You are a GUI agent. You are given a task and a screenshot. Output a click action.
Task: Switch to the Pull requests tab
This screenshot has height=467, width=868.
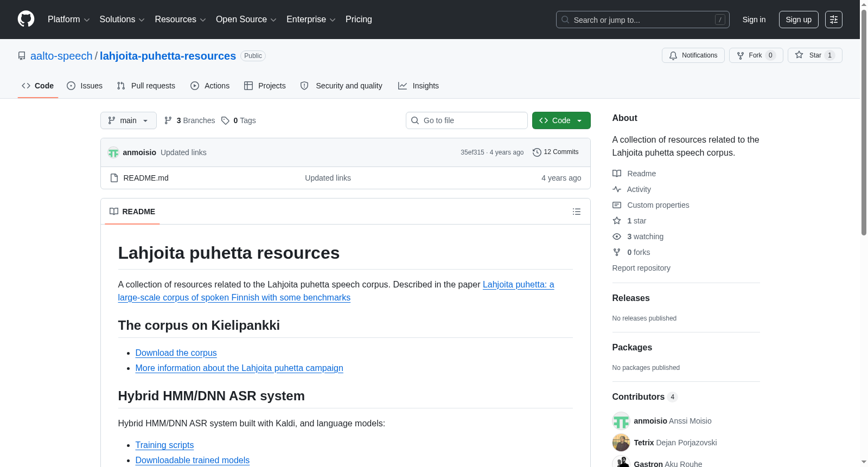(146, 86)
